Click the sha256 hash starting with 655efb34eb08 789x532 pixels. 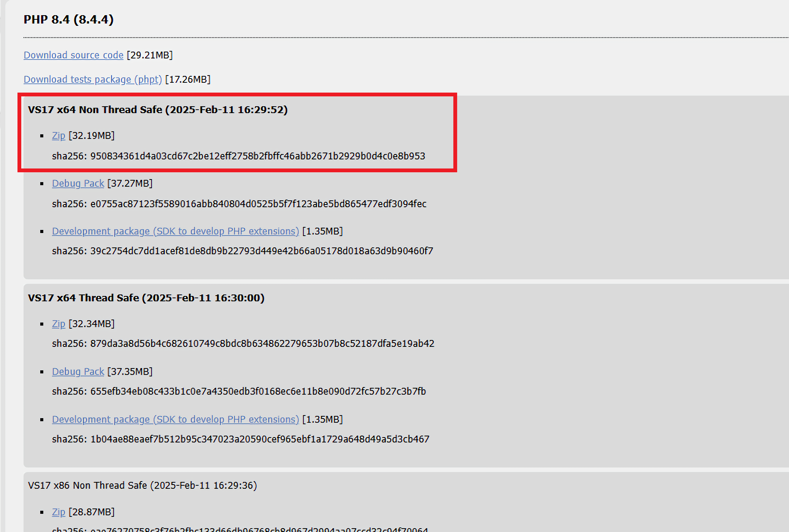(258, 391)
